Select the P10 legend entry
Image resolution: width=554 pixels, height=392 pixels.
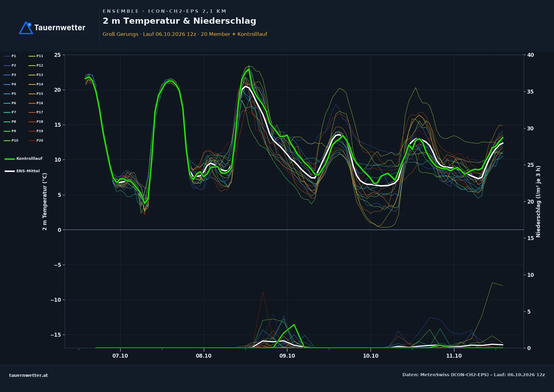tap(11, 140)
